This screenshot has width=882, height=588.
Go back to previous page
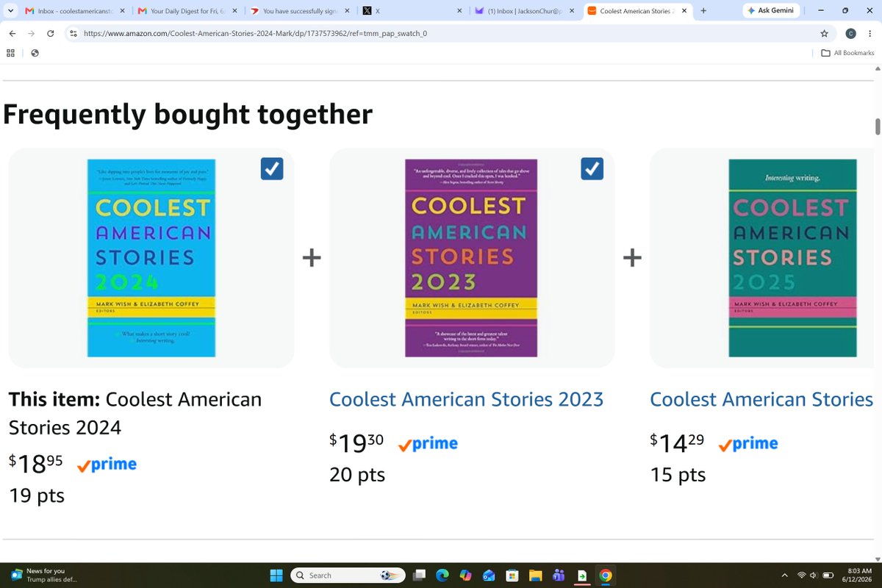click(12, 34)
